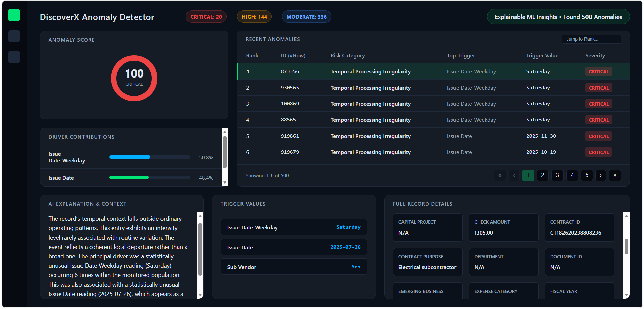Screen dimensions: 644x309
Task: Click Contract ID CT182620238808236 card
Action: tap(580, 227)
